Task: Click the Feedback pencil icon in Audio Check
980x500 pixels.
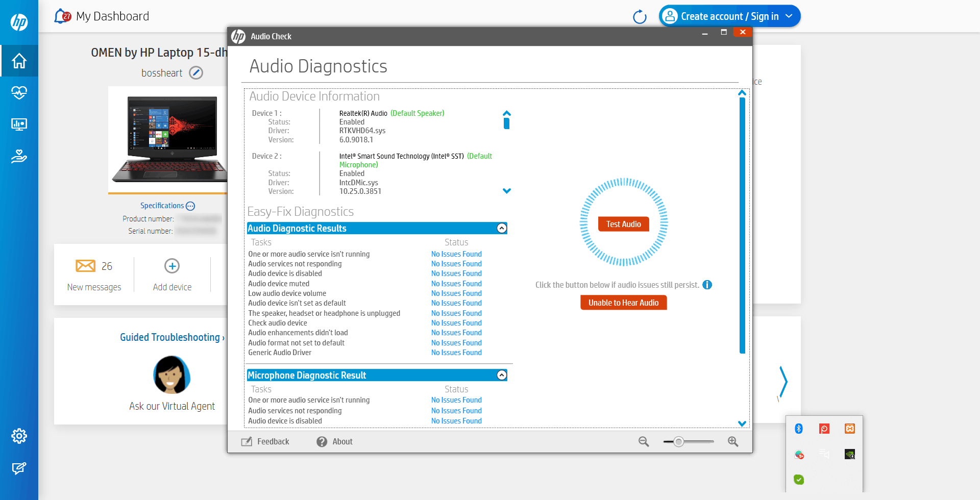Action: [x=247, y=442]
